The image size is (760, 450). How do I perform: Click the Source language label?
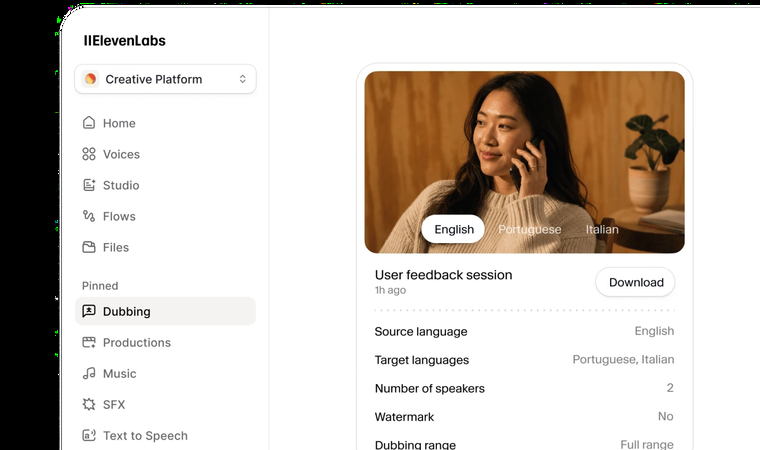[x=421, y=332]
